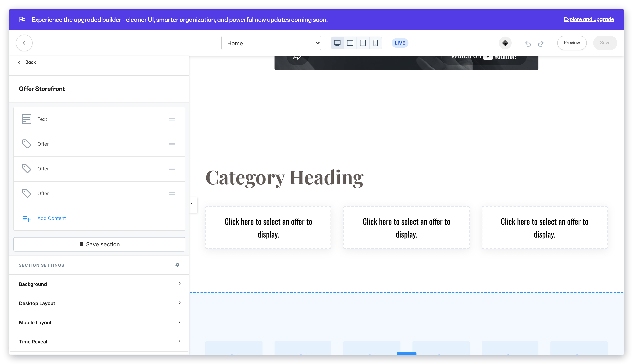
Task: Expand Mobile Layout settings
Action: pos(99,322)
